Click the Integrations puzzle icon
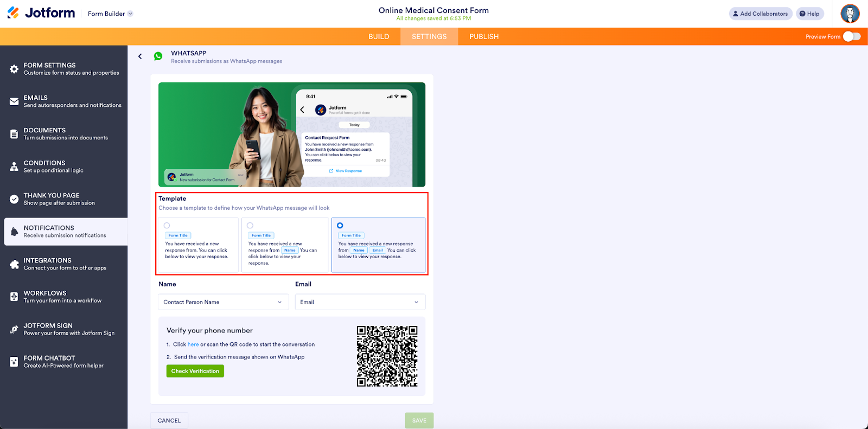The image size is (868, 429). [x=14, y=264]
